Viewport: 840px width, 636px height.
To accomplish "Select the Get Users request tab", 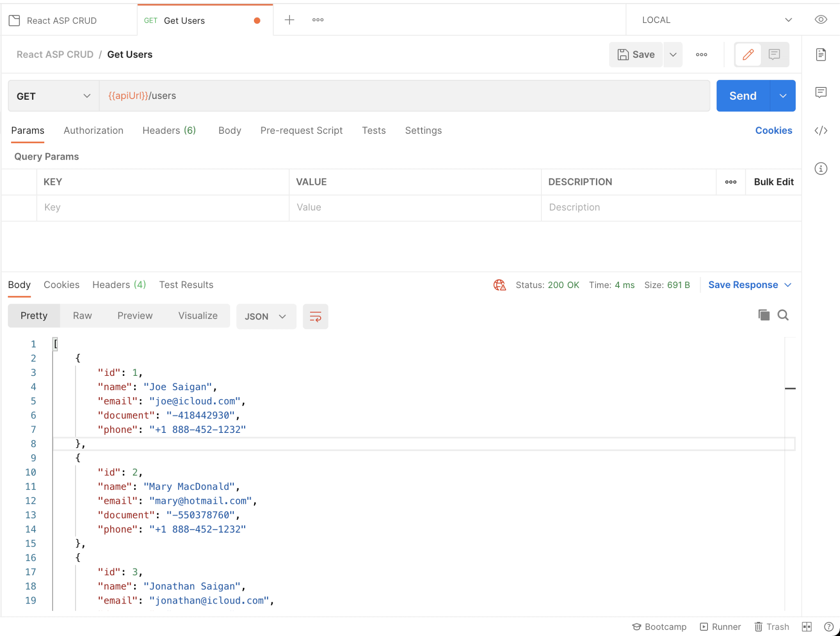I will coord(205,20).
